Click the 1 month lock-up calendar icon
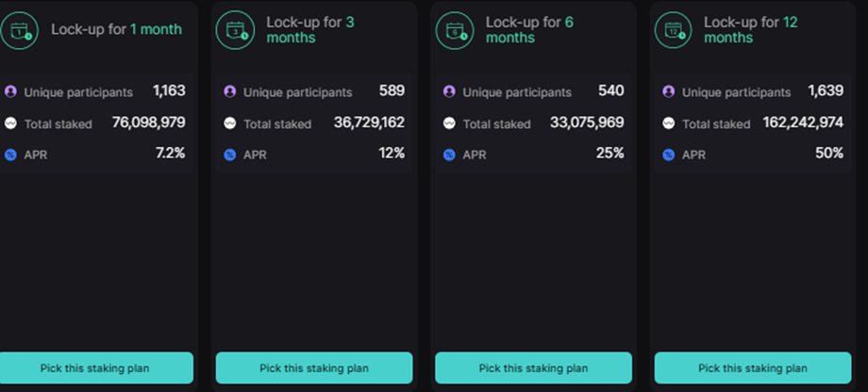This screenshot has width=868, height=392. coord(20,30)
